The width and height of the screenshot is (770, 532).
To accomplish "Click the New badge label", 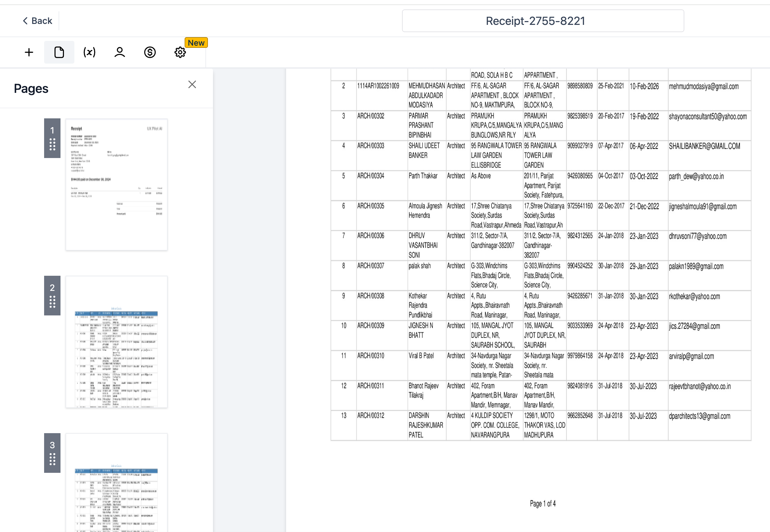I will click(x=196, y=43).
